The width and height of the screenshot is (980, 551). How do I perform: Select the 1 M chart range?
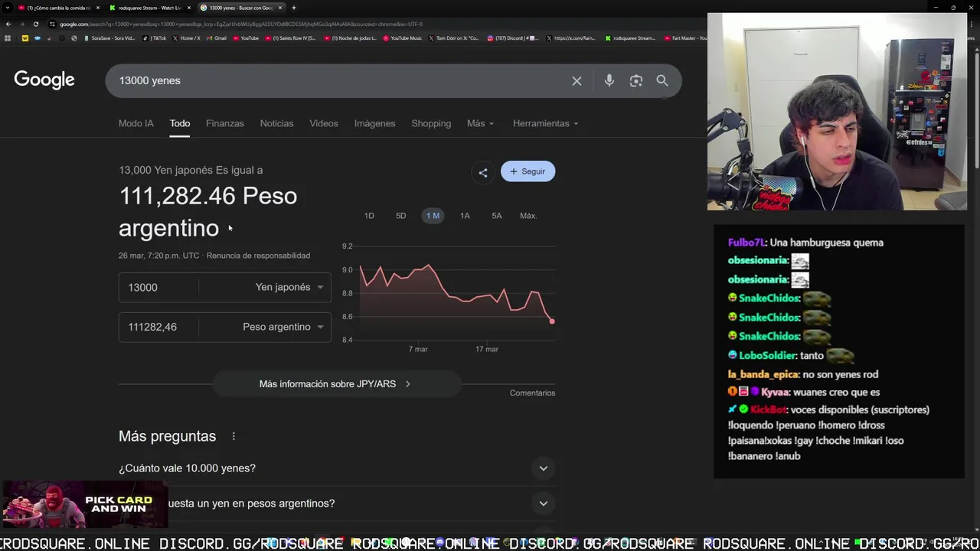433,216
